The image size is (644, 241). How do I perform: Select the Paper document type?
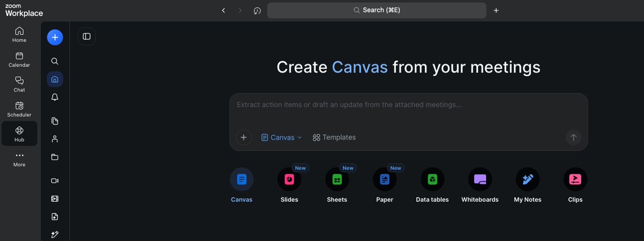point(385,185)
